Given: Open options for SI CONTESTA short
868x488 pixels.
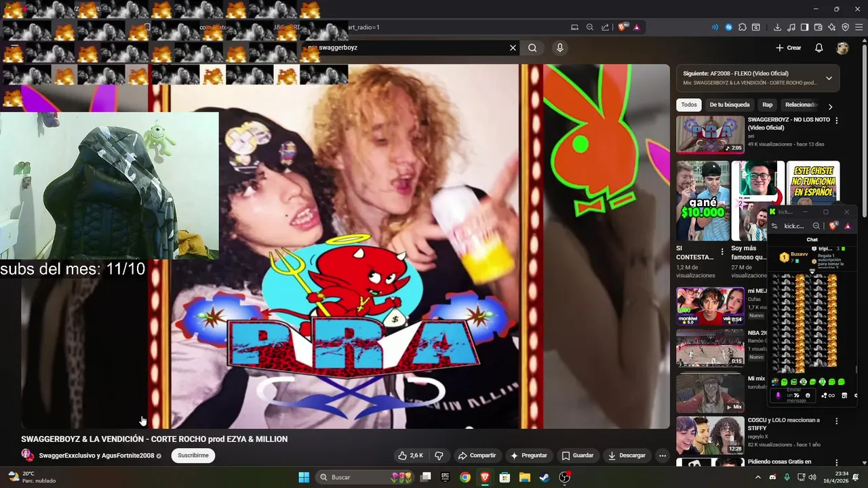Looking at the screenshot, I should 722,251.
